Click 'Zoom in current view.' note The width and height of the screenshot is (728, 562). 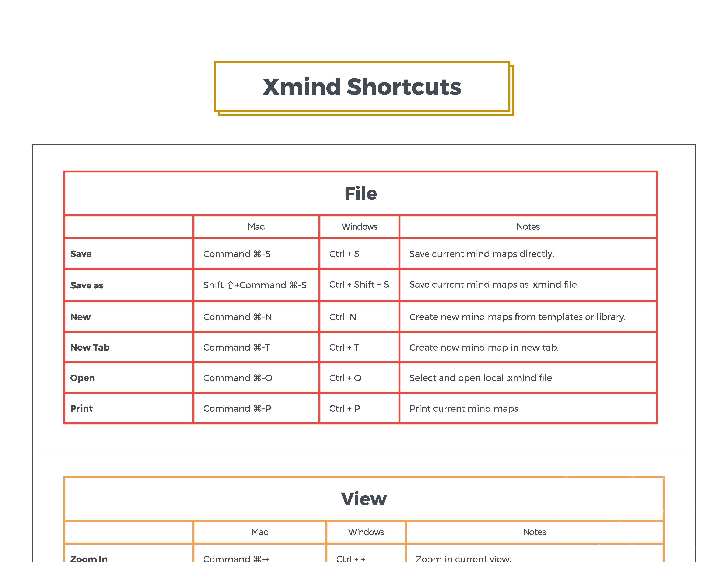(x=463, y=558)
